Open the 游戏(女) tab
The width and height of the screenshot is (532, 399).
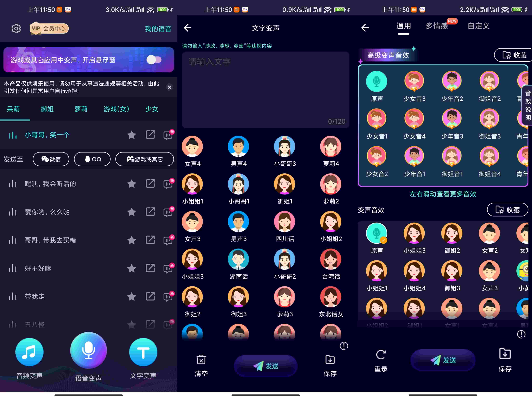[116, 109]
